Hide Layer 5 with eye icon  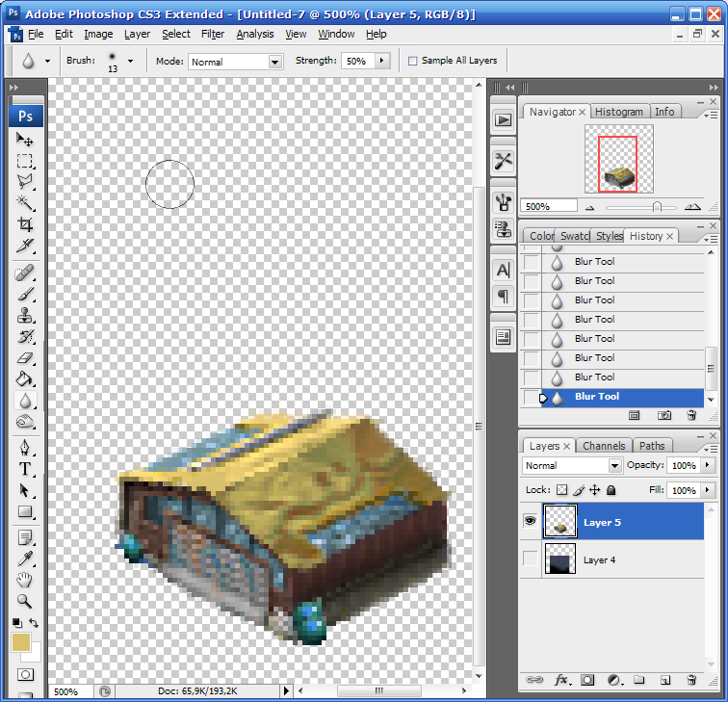(530, 520)
